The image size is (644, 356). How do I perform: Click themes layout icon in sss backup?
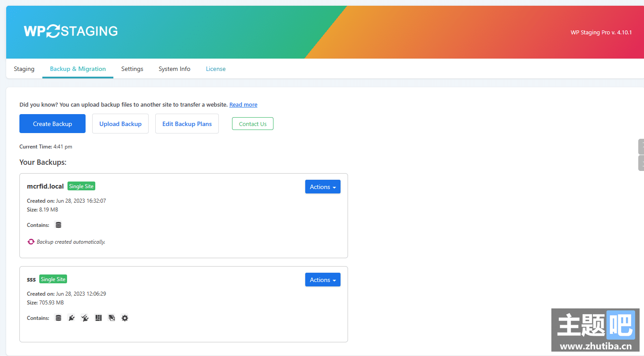pyautogui.click(x=98, y=318)
